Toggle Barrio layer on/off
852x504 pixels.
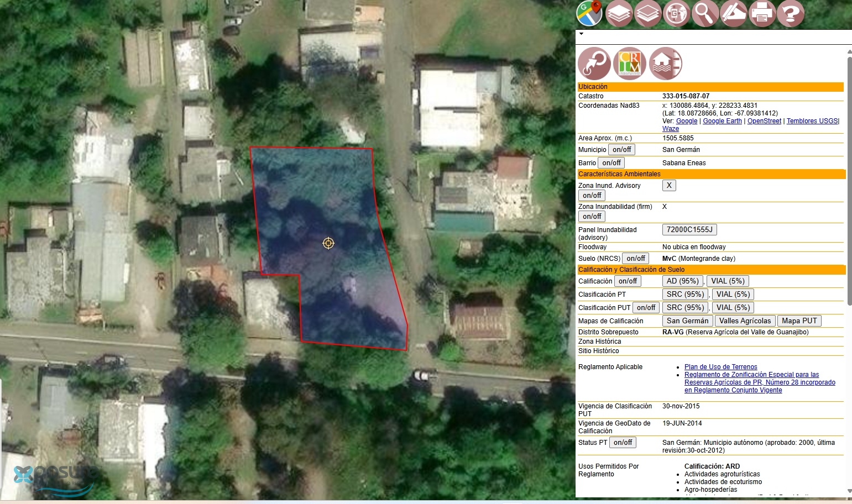[611, 163]
